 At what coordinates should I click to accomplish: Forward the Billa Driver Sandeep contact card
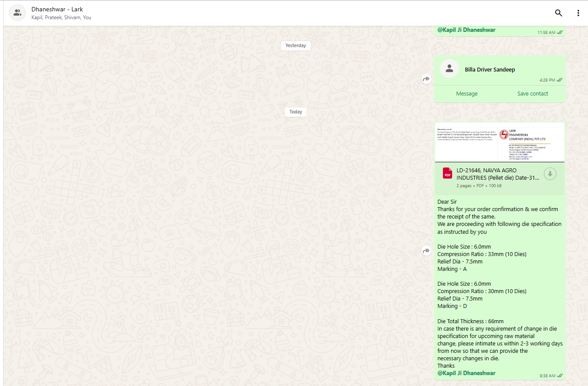tap(426, 79)
